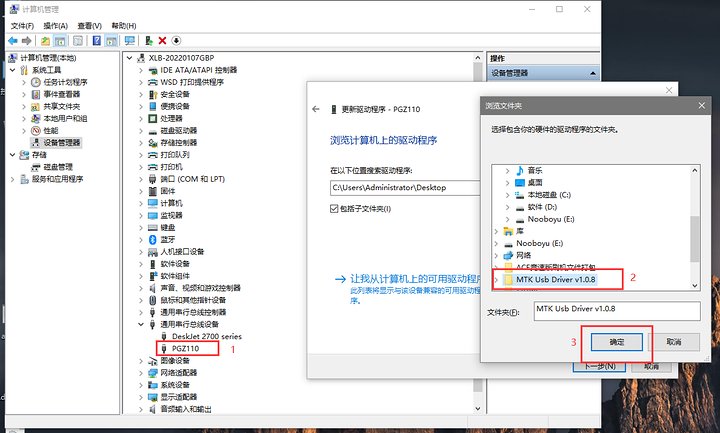Click the scan for hardware changes monitor icon

point(129,41)
